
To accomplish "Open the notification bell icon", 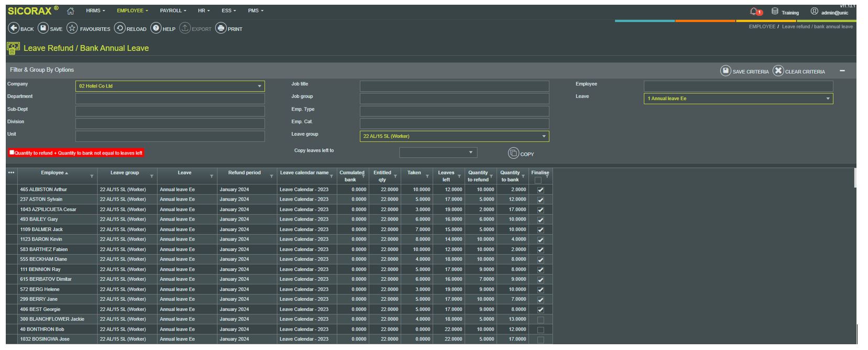I will (754, 12).
